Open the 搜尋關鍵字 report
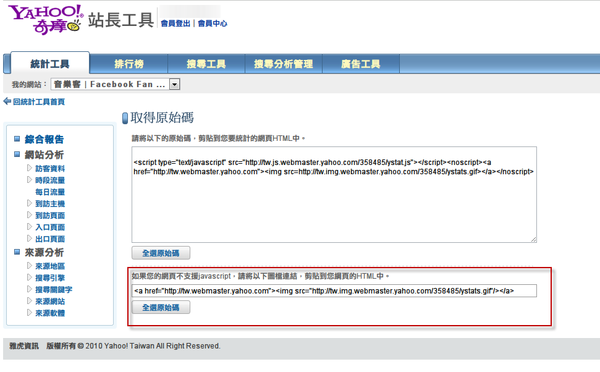The image size is (600, 372). (54, 290)
